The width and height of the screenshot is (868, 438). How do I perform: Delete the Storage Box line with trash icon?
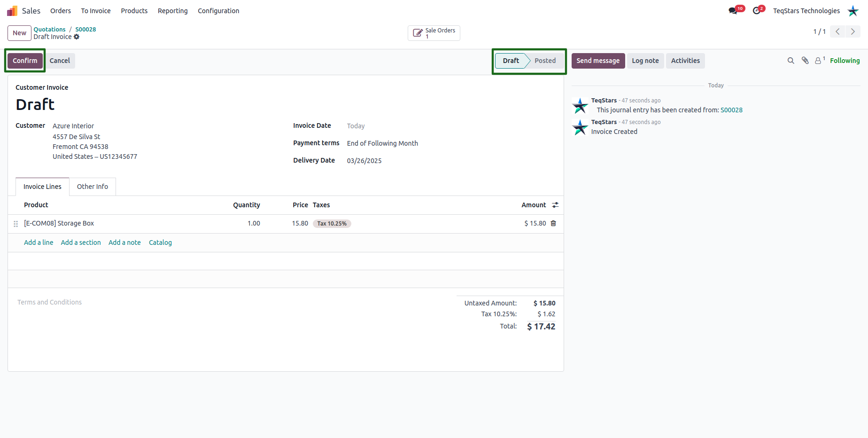tap(553, 223)
